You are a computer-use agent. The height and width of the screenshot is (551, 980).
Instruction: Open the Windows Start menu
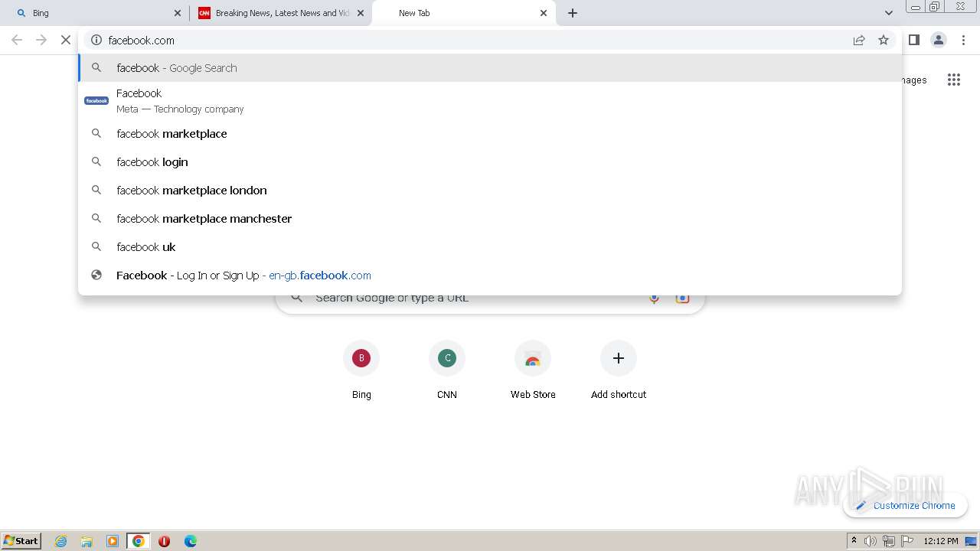[x=21, y=540]
